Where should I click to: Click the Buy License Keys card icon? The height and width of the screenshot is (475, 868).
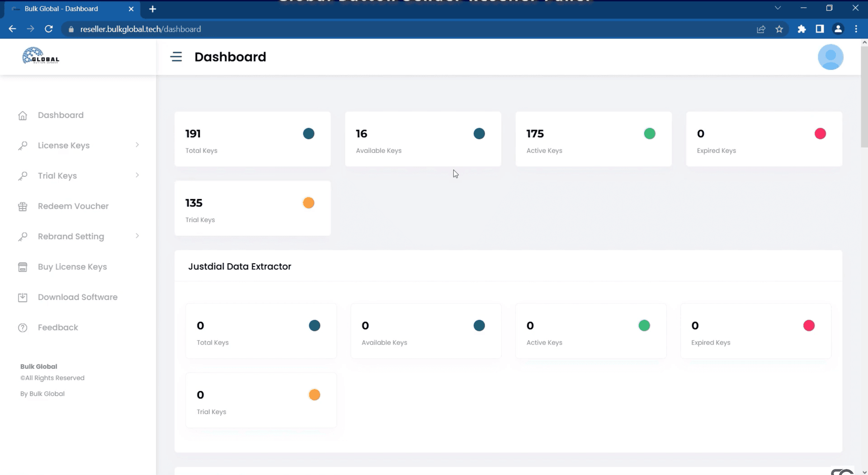[x=23, y=267]
